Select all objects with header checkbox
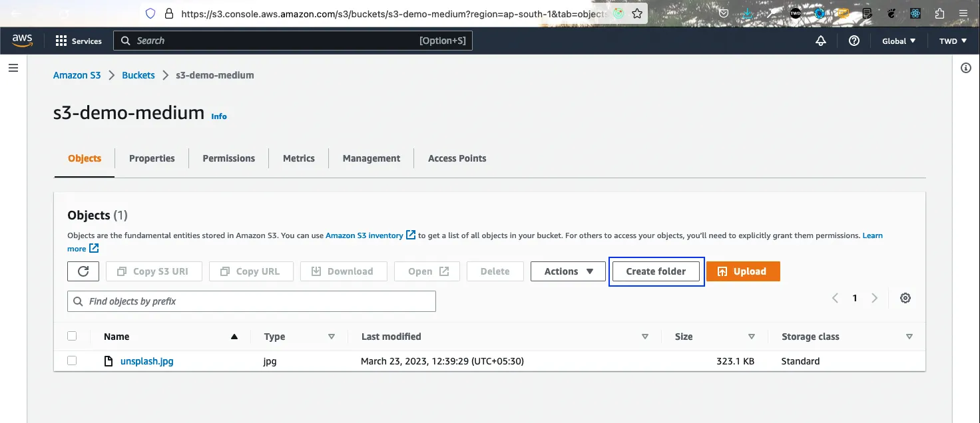The height and width of the screenshot is (423, 980). 72,336
